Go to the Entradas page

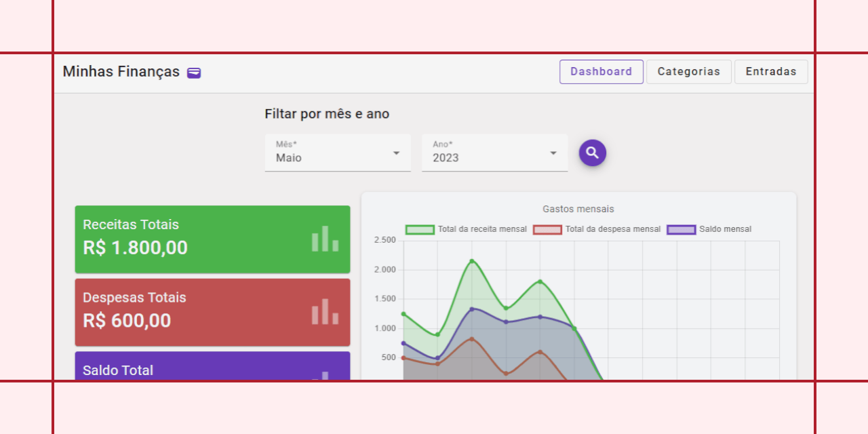click(x=771, y=72)
